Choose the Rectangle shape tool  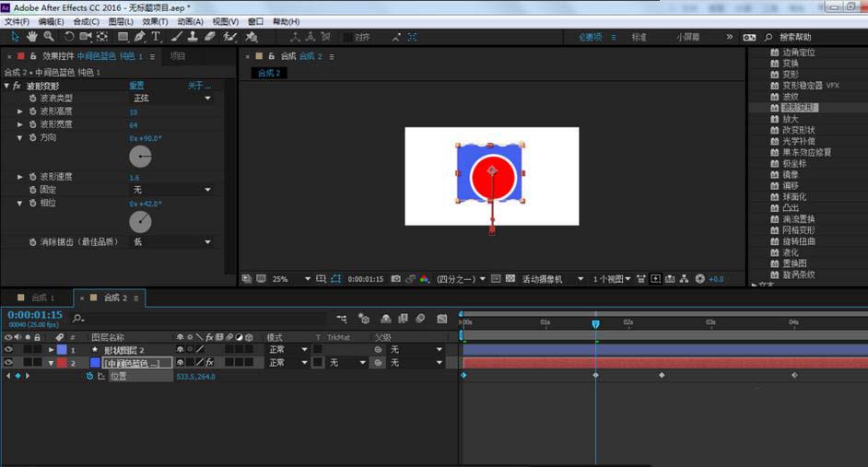[122, 37]
